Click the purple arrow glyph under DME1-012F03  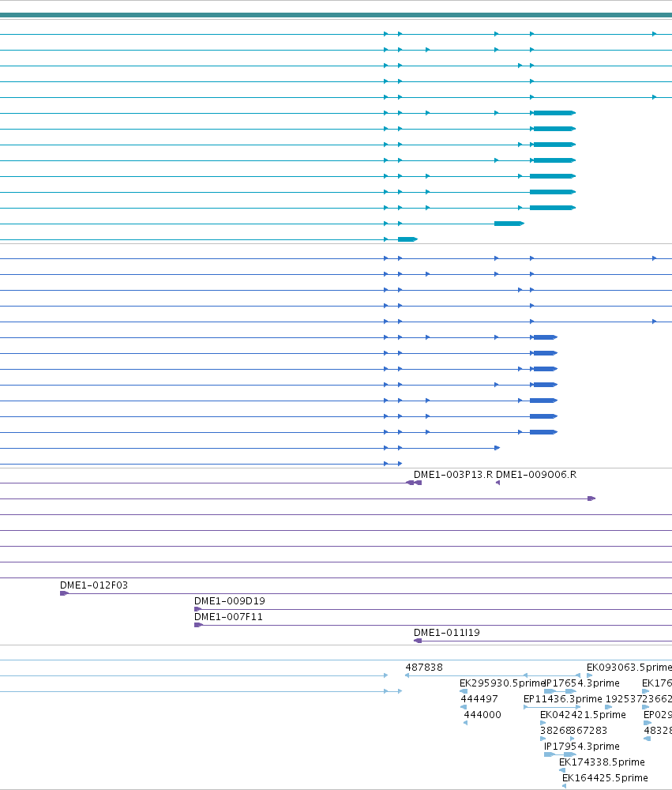(64, 593)
